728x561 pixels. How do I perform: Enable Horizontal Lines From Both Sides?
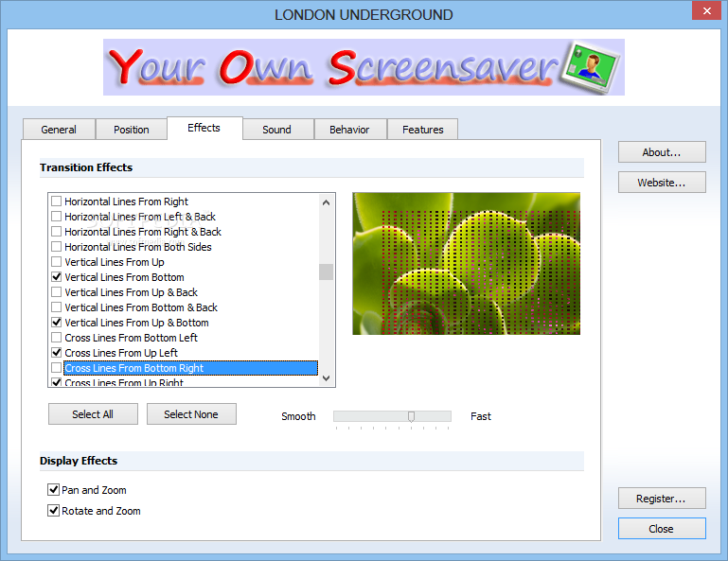coord(56,247)
